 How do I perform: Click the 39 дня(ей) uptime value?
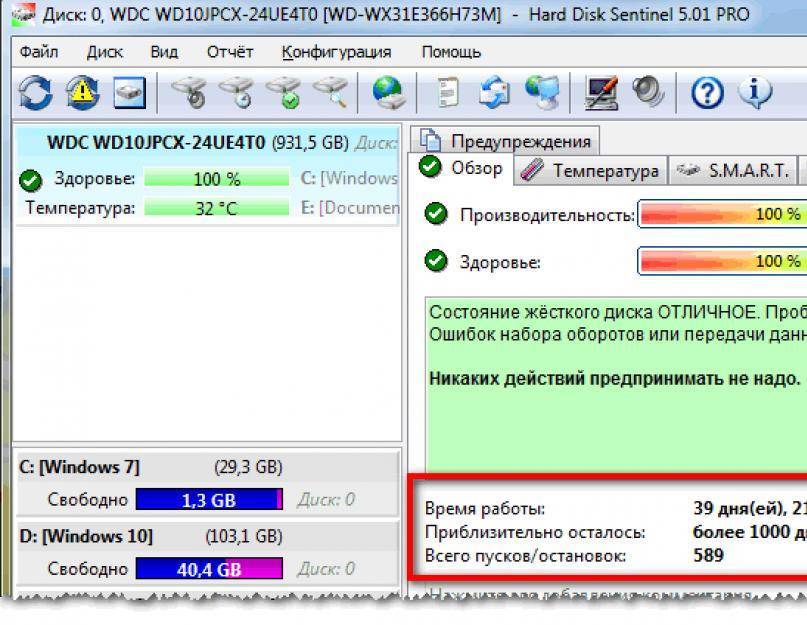(x=739, y=509)
